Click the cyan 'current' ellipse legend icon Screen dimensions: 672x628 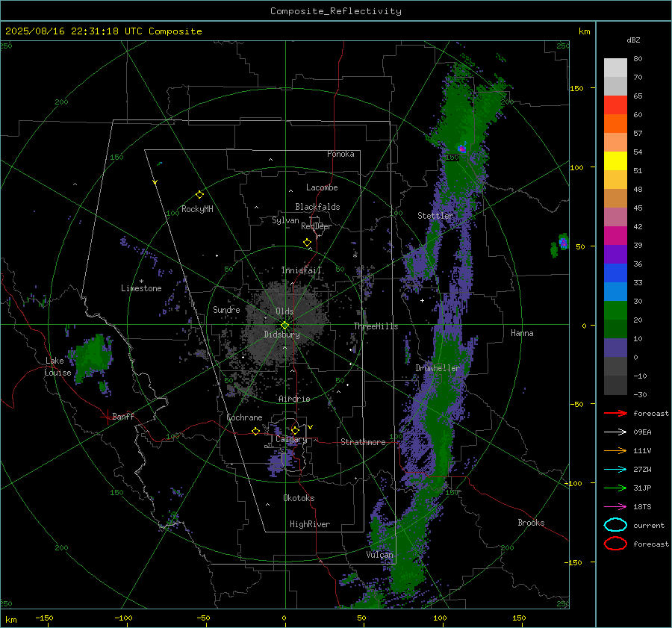[x=615, y=525]
